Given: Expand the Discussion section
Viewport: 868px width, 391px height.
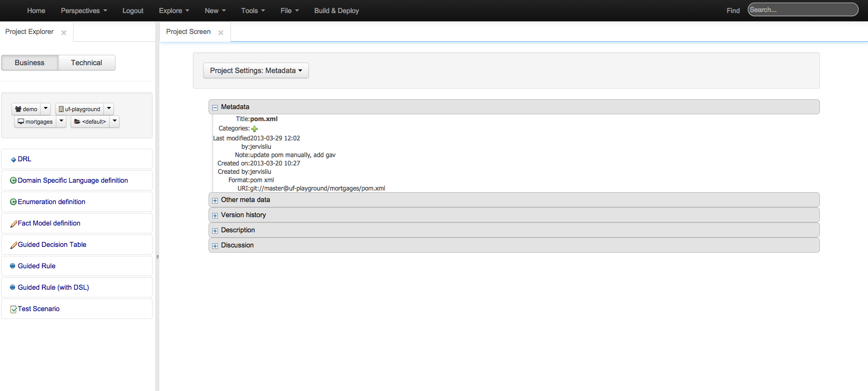Looking at the screenshot, I should [x=215, y=246].
